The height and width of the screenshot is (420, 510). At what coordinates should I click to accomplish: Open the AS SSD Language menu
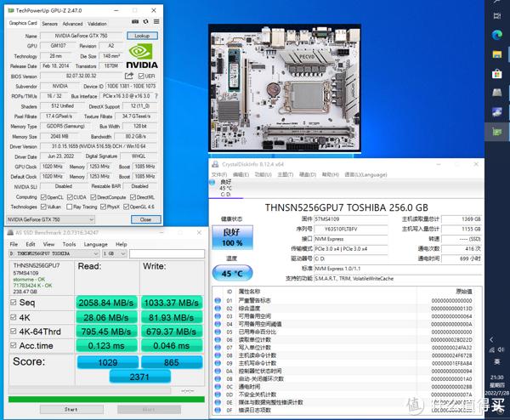[95, 244]
